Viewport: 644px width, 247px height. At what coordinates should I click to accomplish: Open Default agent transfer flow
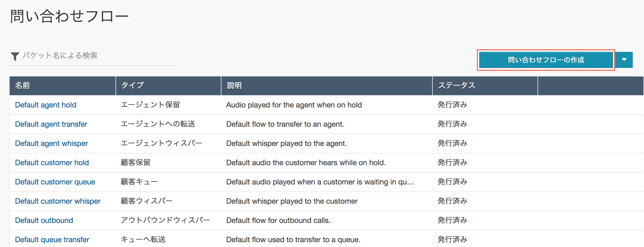pyautogui.click(x=51, y=124)
